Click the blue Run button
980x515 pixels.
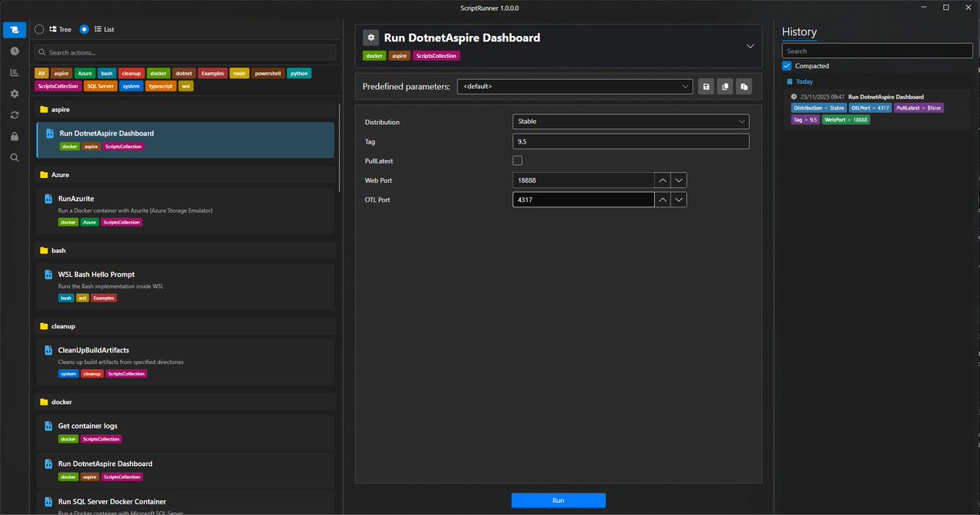(559, 500)
